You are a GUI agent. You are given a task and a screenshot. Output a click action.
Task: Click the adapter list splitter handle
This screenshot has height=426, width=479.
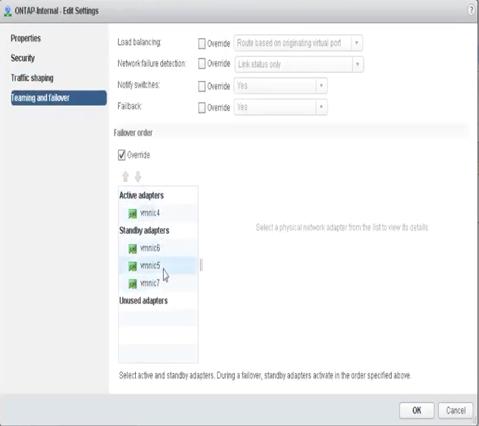tap(201, 265)
